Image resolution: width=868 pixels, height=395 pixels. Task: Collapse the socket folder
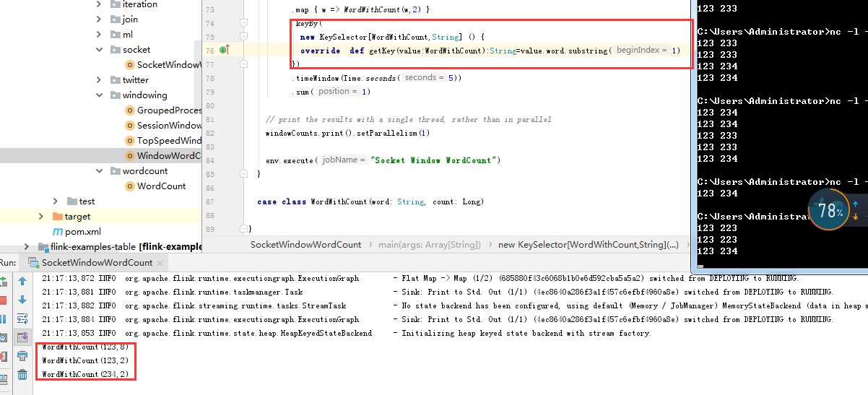[99, 50]
